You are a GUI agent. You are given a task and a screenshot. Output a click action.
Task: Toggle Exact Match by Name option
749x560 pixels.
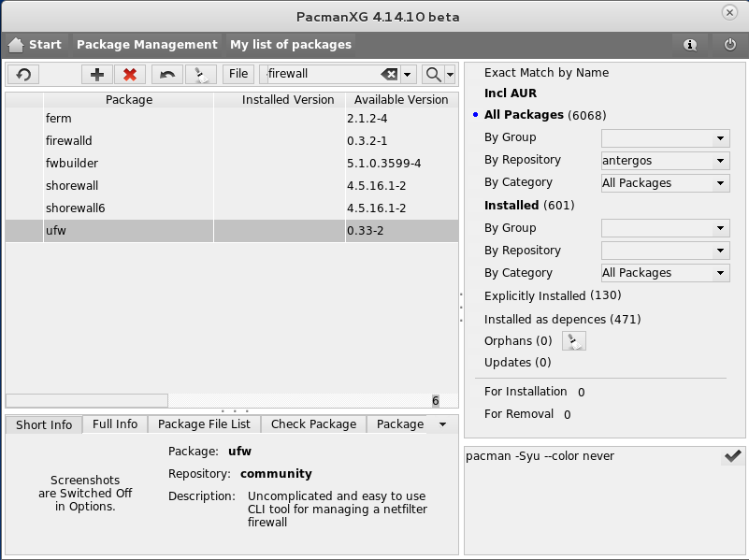(546, 72)
